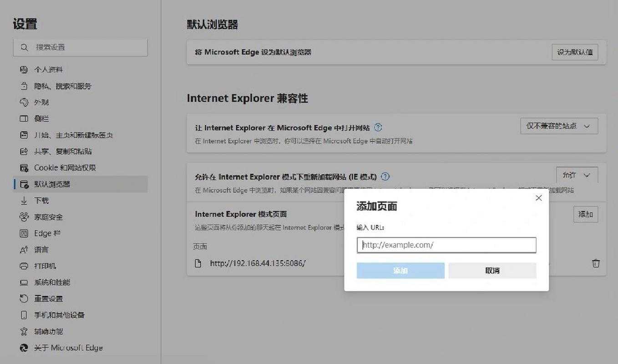Click the 手机和其他设备 phone icon
The height and width of the screenshot is (364, 618).
pyautogui.click(x=24, y=315)
